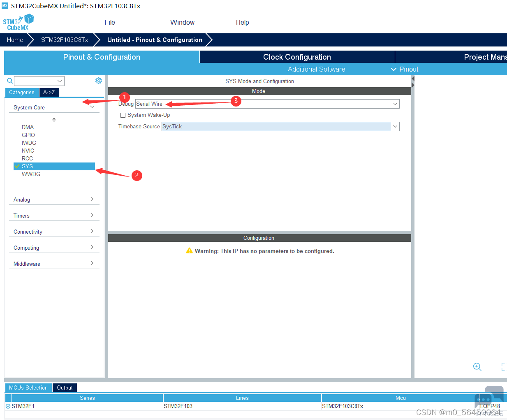Open the settings gear in categories panel
507x420 pixels.
(99, 81)
